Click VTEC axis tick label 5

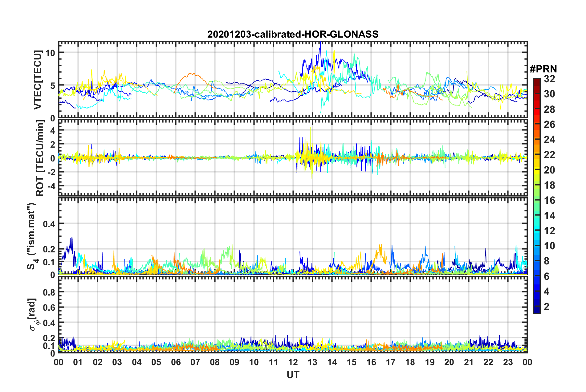point(53,86)
